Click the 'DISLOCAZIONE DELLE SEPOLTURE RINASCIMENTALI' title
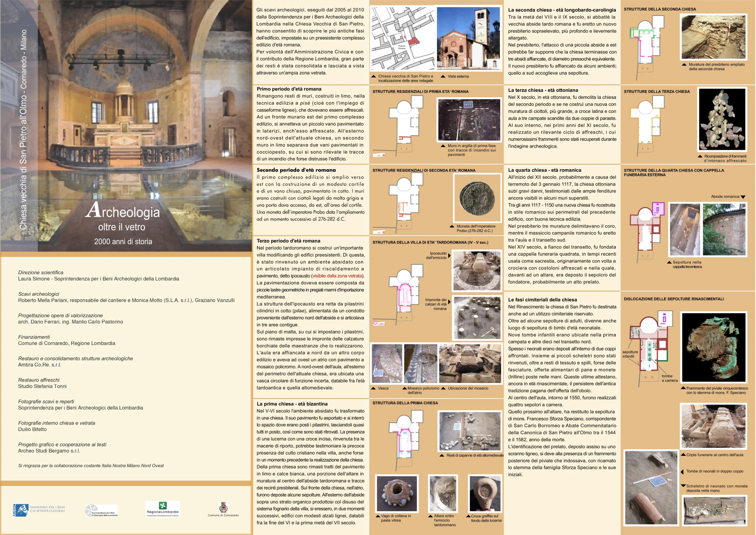756x535 pixels. [674, 299]
